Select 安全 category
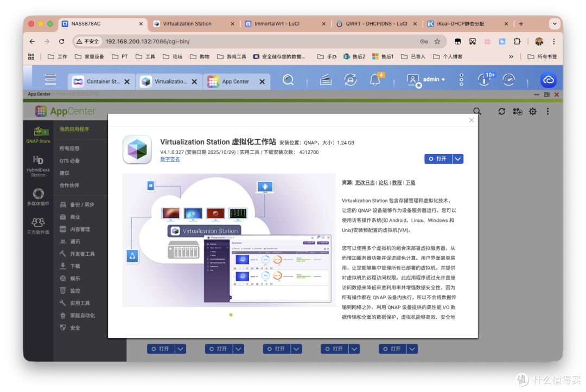This screenshot has width=586, height=392. [x=70, y=328]
